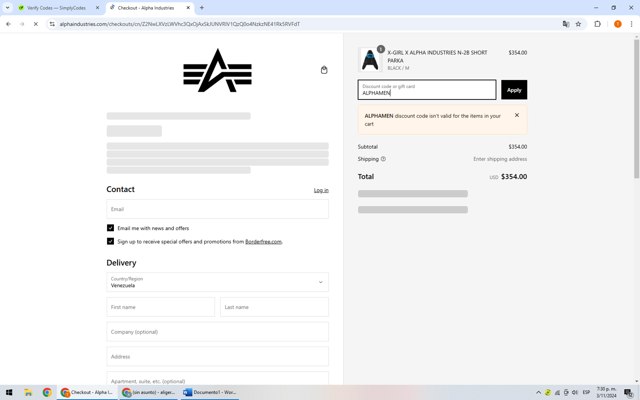Open the Windows Start menu
640x400 pixels.
[x=9, y=392]
